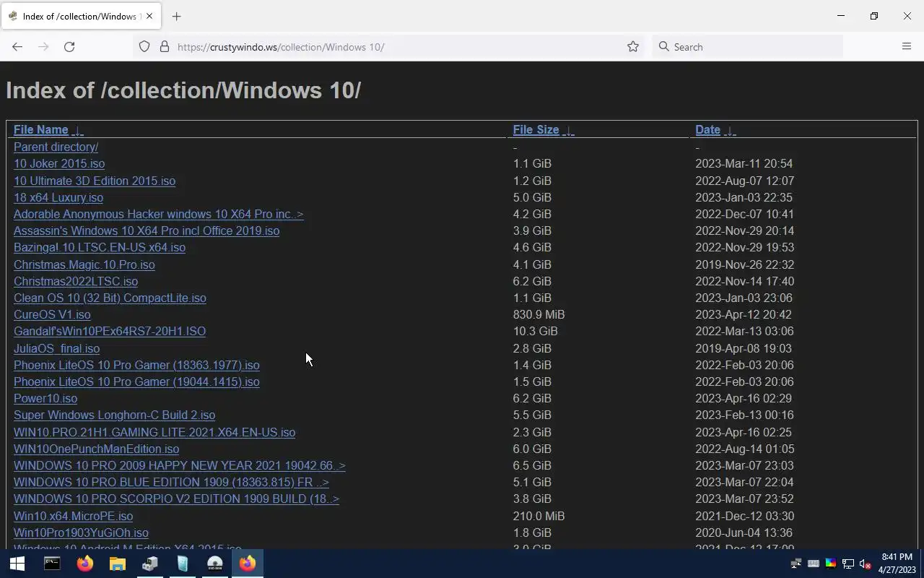
Task: Download 10 Joker 2015.iso
Action: 59,163
